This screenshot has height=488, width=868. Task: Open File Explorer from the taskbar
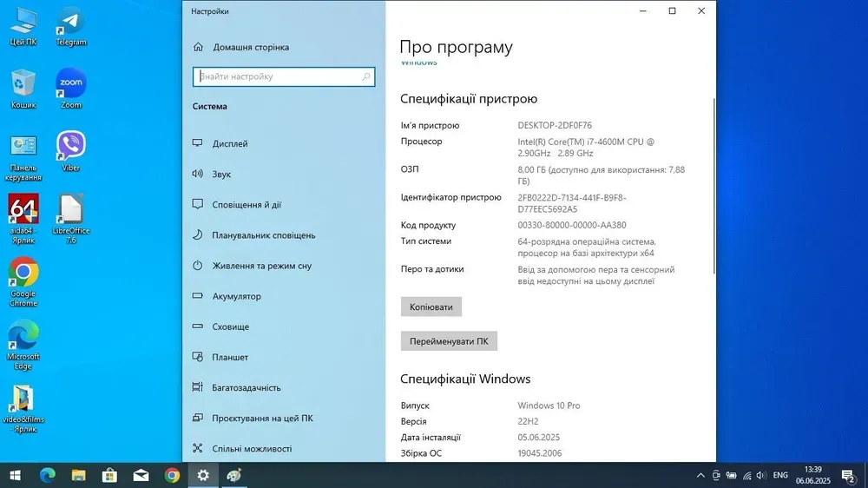pyautogui.click(x=78, y=475)
